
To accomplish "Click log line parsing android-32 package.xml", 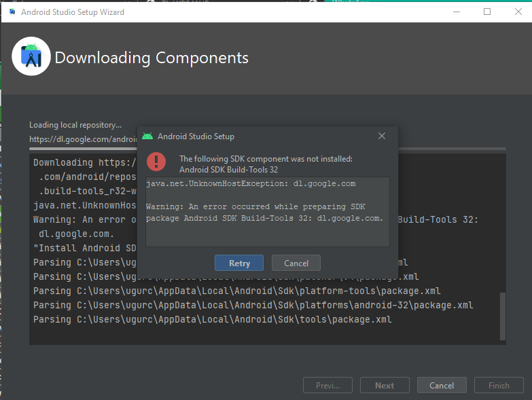I will tap(253, 305).
